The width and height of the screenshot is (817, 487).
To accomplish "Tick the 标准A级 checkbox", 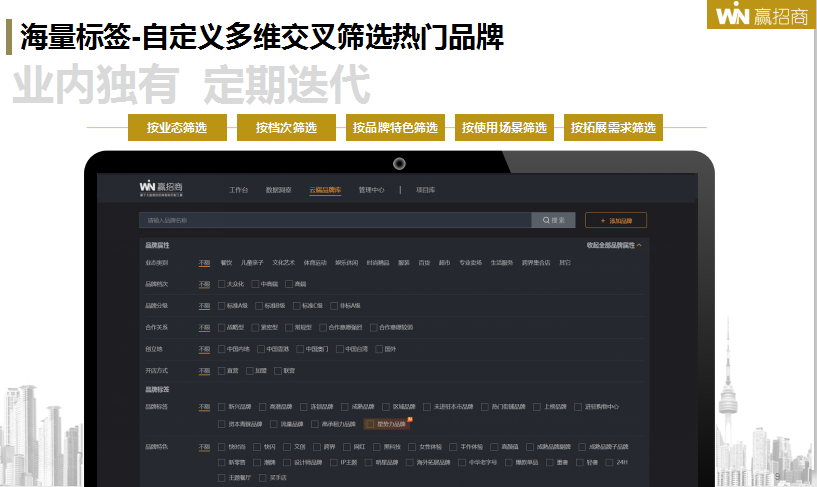I will [x=221, y=306].
